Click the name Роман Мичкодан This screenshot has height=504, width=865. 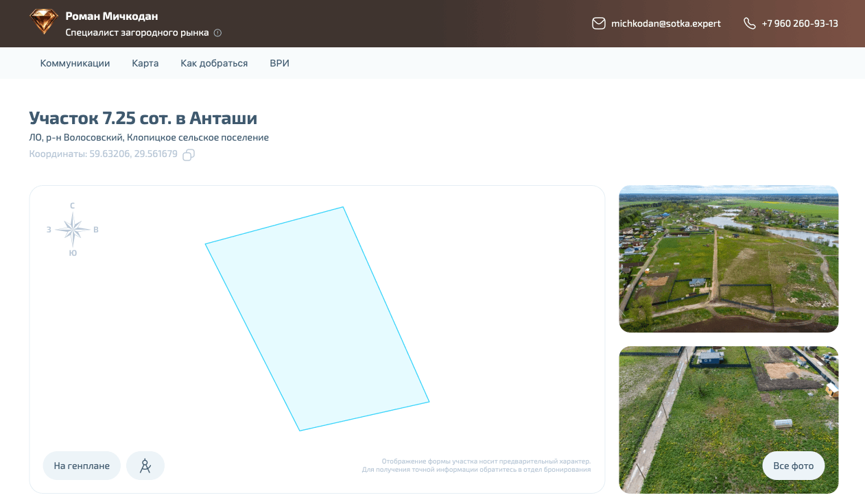click(x=112, y=16)
